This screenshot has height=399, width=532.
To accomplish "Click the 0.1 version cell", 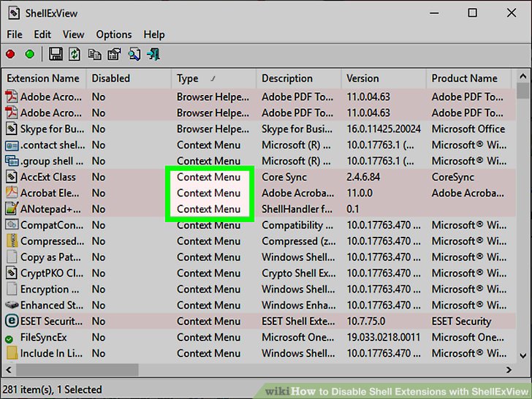I will point(353,209).
